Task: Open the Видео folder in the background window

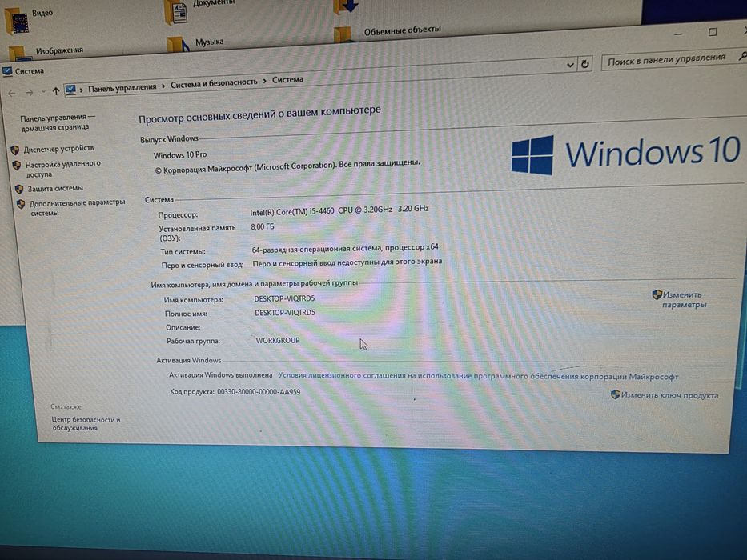Action: tap(29, 19)
